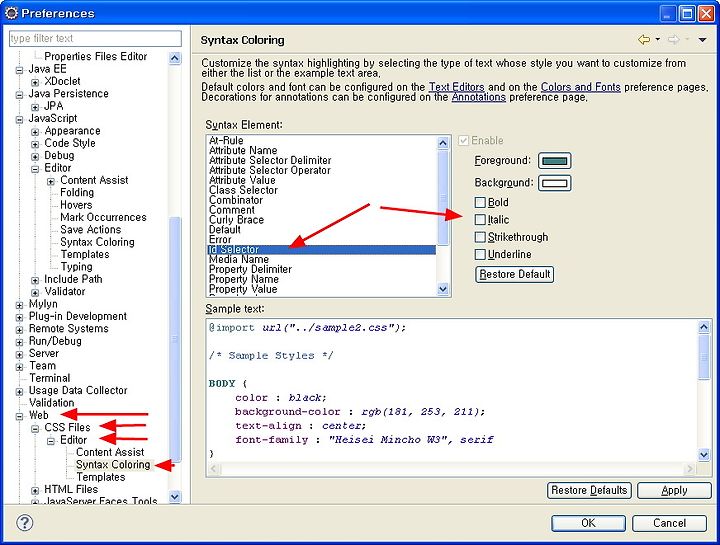Expand the JPA tree node
The image size is (720, 545).
(35, 107)
